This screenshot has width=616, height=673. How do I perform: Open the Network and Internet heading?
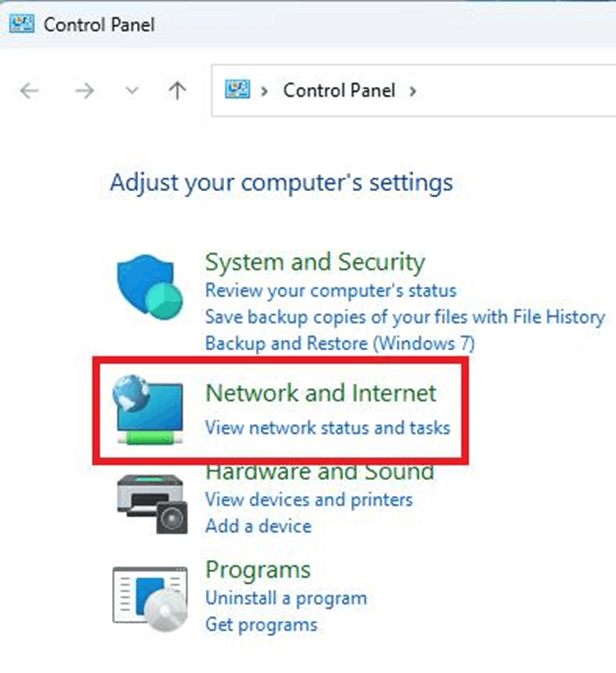click(321, 393)
